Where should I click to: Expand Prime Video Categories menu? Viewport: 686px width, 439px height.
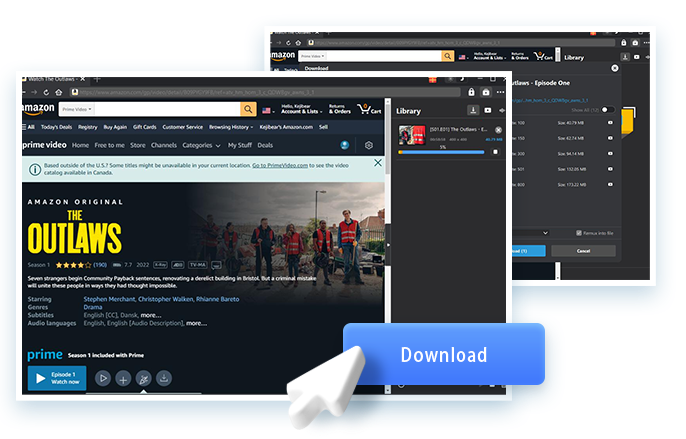201,145
